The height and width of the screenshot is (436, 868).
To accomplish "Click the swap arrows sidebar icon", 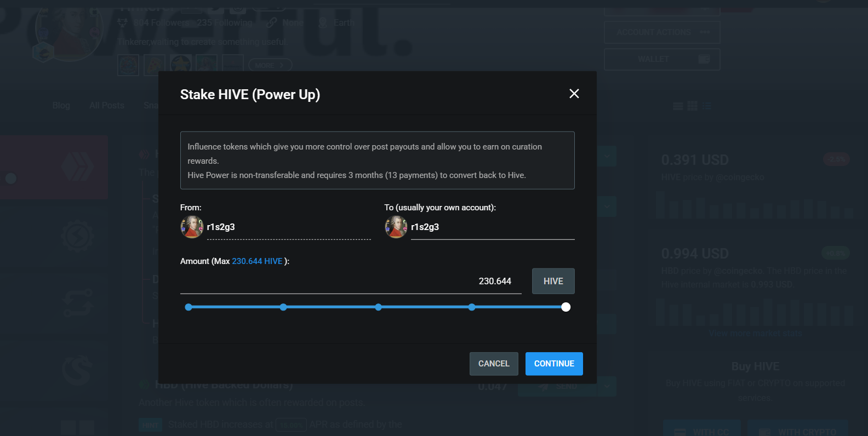I will point(77,303).
